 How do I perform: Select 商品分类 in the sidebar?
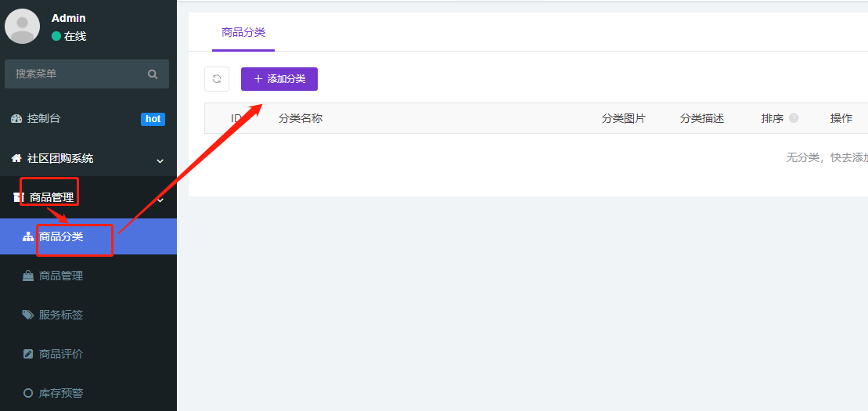(88, 236)
